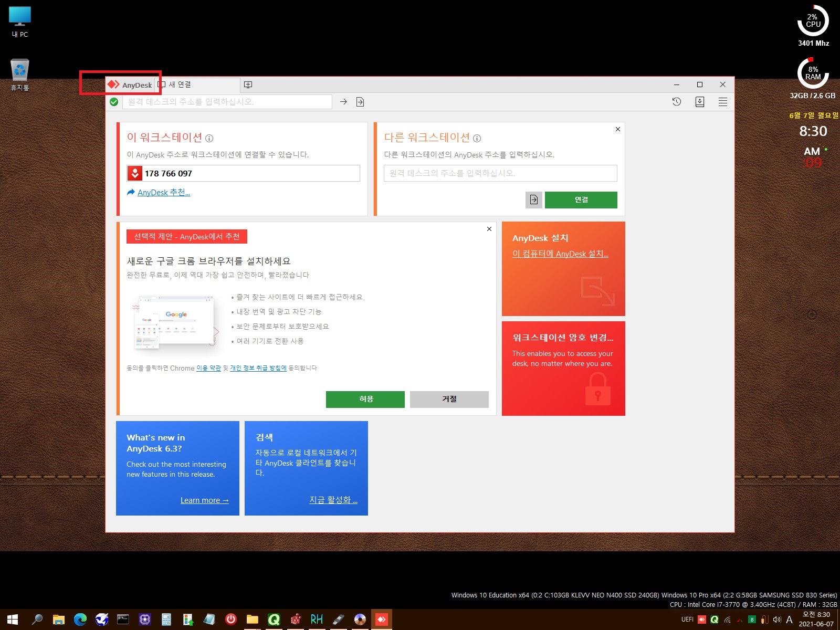Image resolution: width=840 pixels, height=630 pixels.
Task: Click the file transfer icon beside the top address bar
Action: [x=360, y=102]
